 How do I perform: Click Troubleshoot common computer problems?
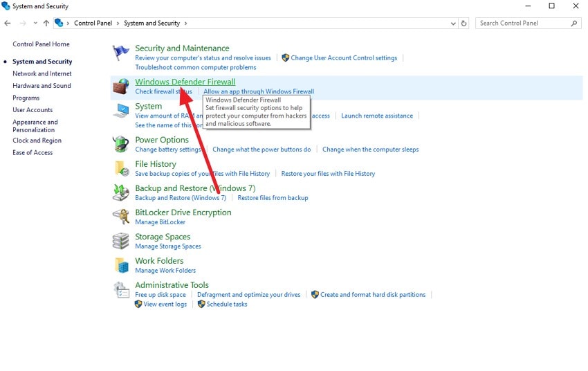[x=196, y=68]
